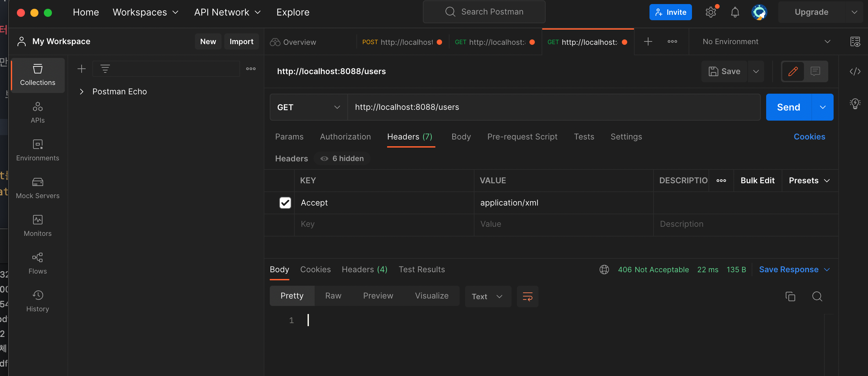Click the Send button
The width and height of the screenshot is (868, 376).
pyautogui.click(x=788, y=107)
